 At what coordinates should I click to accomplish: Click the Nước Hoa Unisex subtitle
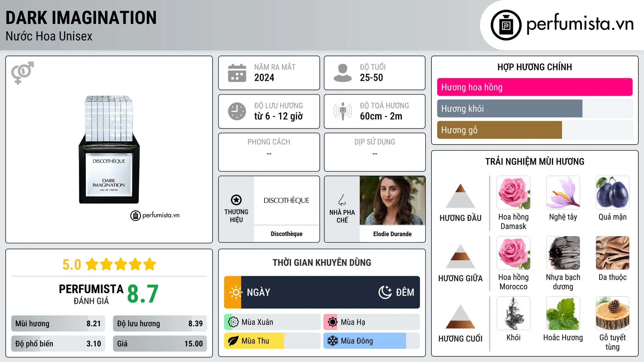pos(49,36)
